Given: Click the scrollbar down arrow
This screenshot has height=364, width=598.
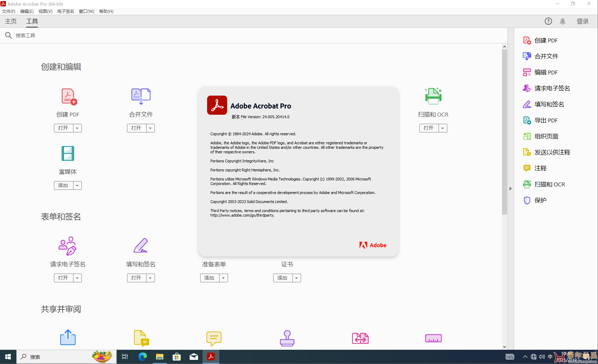Looking at the screenshot, I should pos(504,347).
